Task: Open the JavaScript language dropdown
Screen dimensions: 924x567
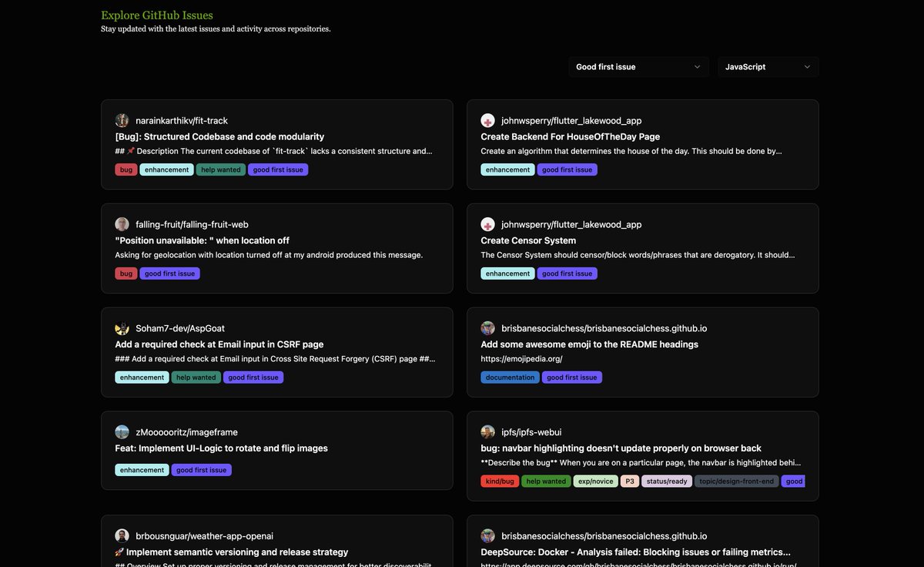Action: coord(768,67)
